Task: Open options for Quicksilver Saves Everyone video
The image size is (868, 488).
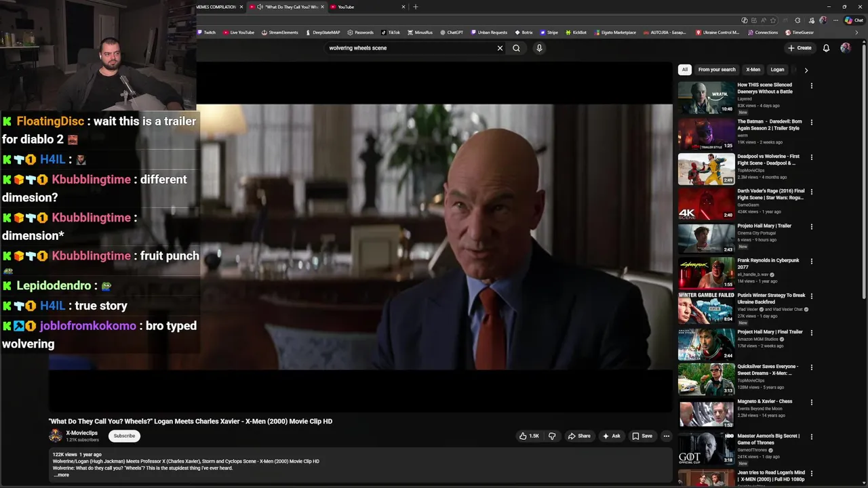Action: tap(811, 367)
